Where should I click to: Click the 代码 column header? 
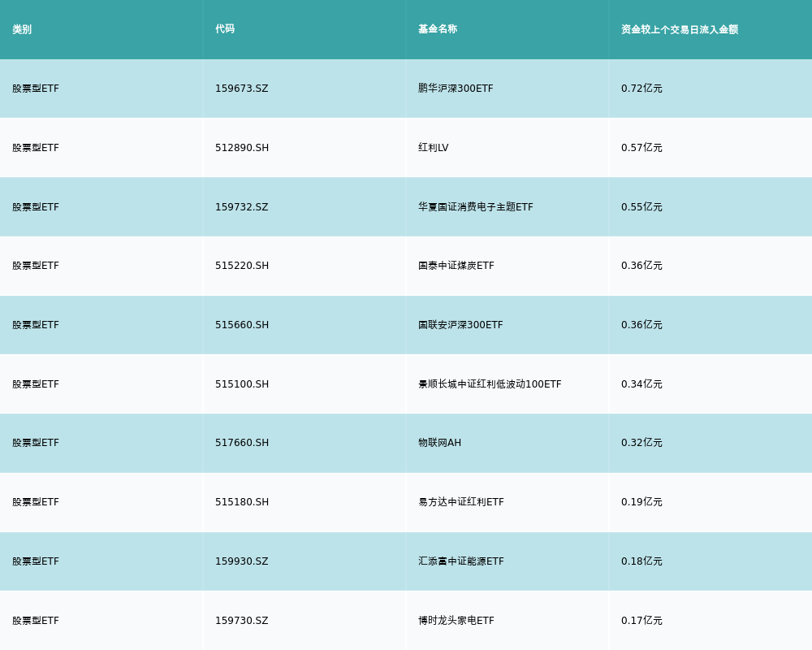point(225,29)
